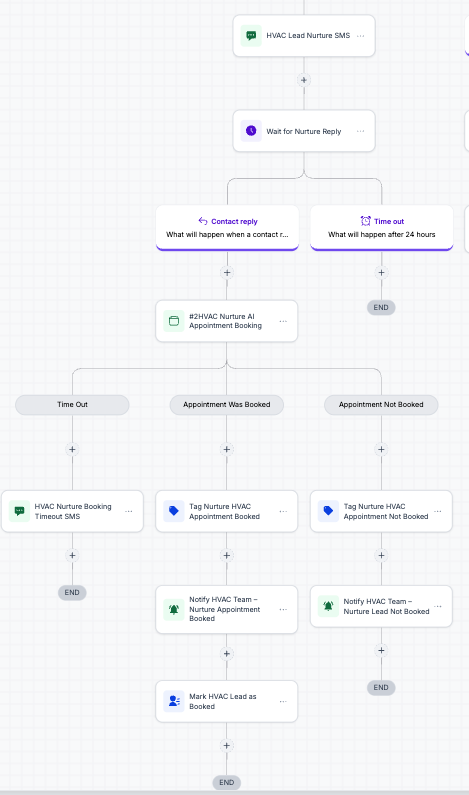Click the contact icon on Mark HVAC Lead as Booked

click(x=173, y=701)
